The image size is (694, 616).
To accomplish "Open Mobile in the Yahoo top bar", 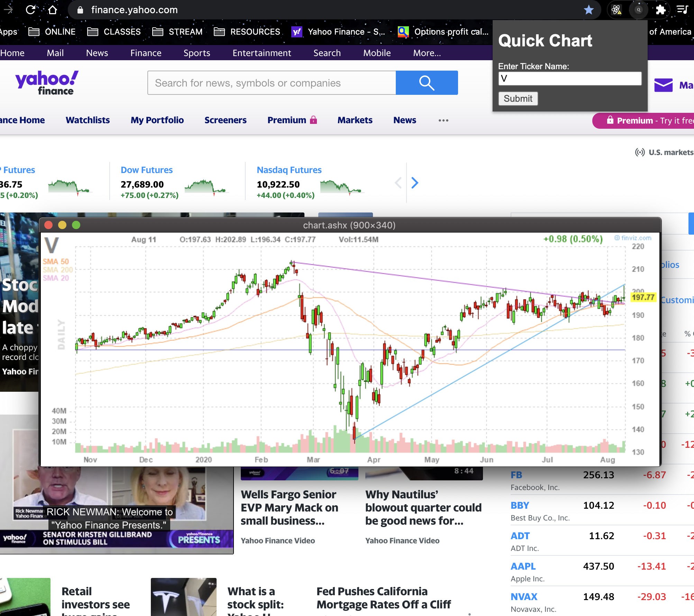I will click(377, 53).
